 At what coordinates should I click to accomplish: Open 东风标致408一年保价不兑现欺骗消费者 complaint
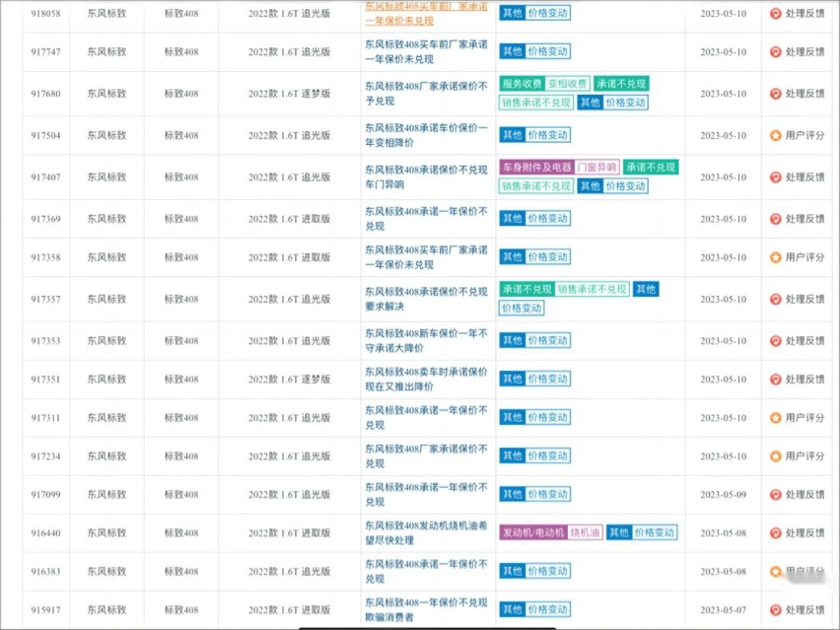click(427, 610)
